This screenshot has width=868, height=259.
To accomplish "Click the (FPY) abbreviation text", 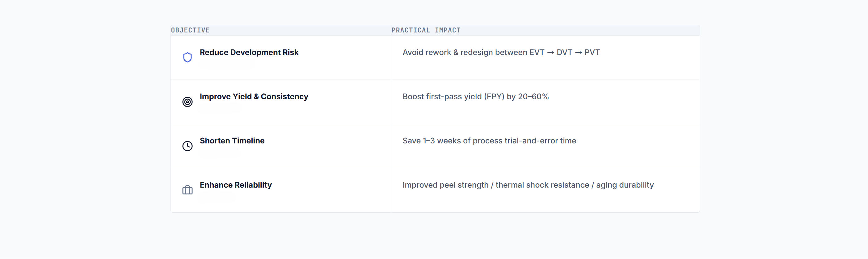I will (x=494, y=96).
